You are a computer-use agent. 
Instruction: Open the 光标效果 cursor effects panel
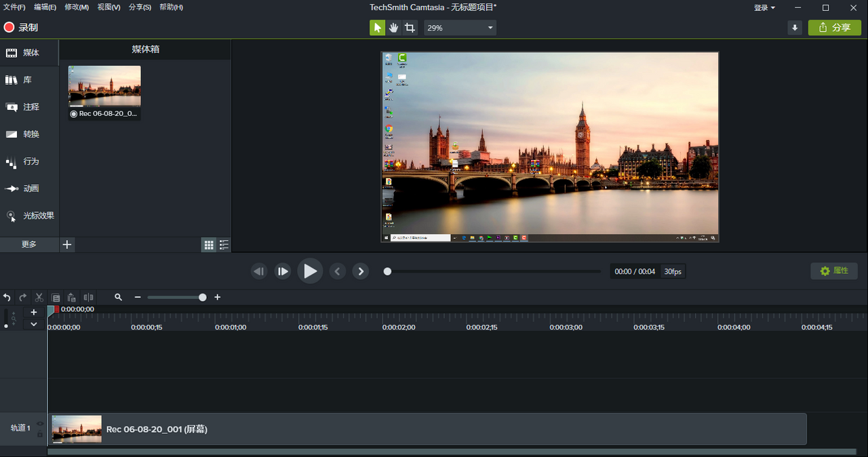click(x=29, y=216)
